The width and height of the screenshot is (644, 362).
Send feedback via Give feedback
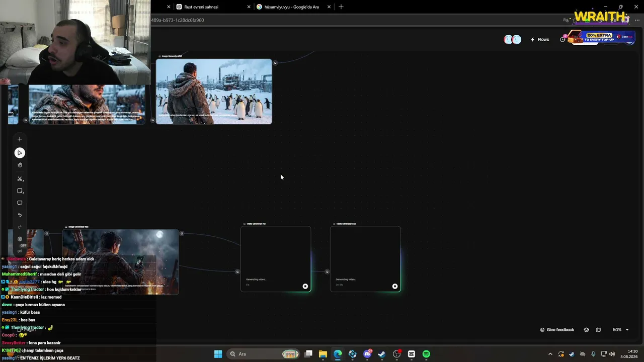[x=557, y=330]
